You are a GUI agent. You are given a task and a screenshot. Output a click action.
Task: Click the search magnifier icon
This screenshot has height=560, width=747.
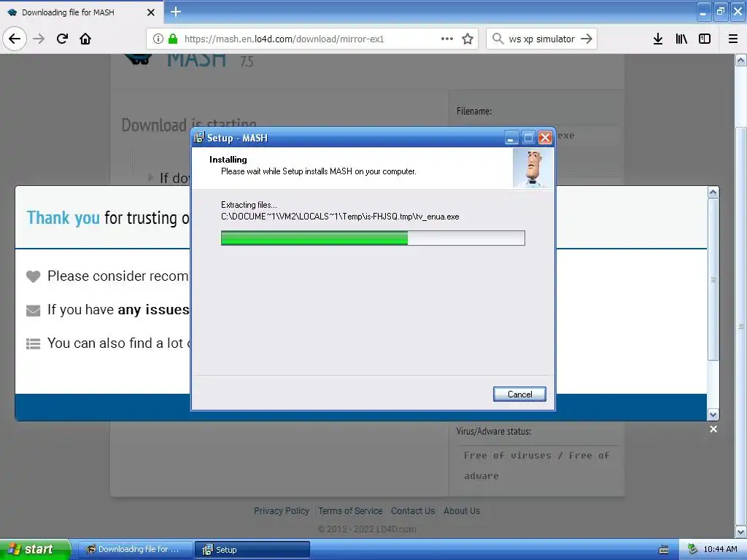[x=498, y=39]
